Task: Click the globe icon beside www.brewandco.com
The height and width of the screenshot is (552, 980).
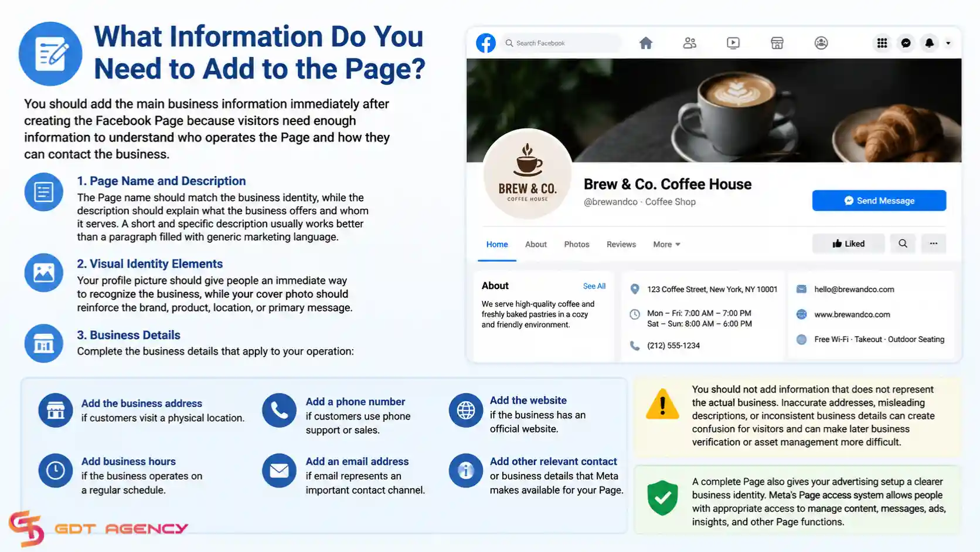Action: pyautogui.click(x=801, y=314)
